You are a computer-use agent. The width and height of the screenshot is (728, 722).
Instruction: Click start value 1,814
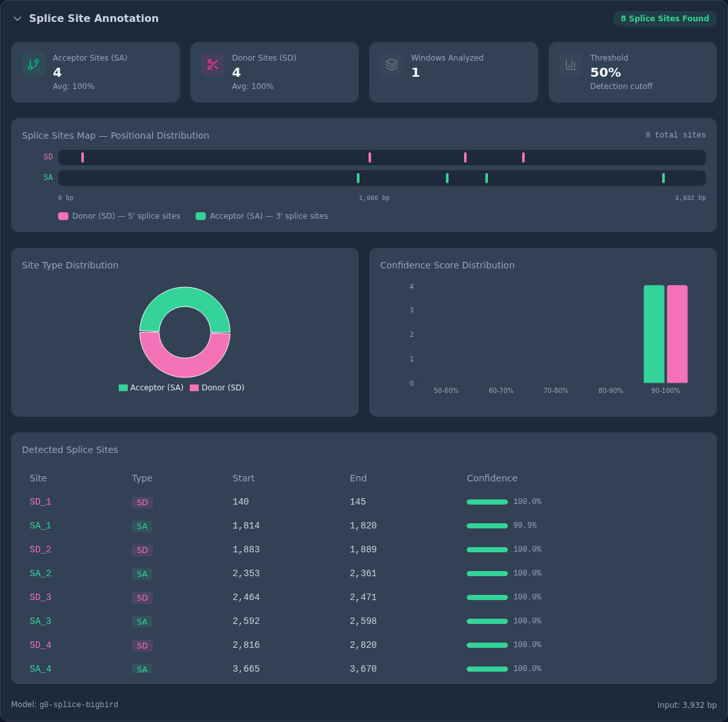246,526
